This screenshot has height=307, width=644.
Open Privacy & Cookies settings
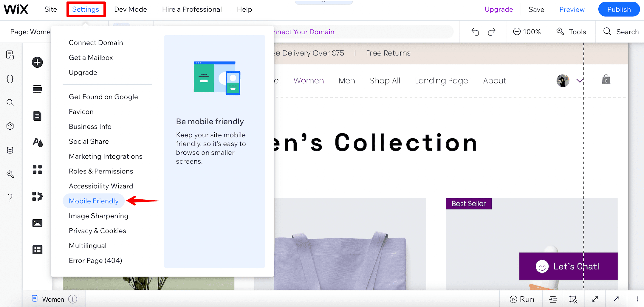[97, 231]
